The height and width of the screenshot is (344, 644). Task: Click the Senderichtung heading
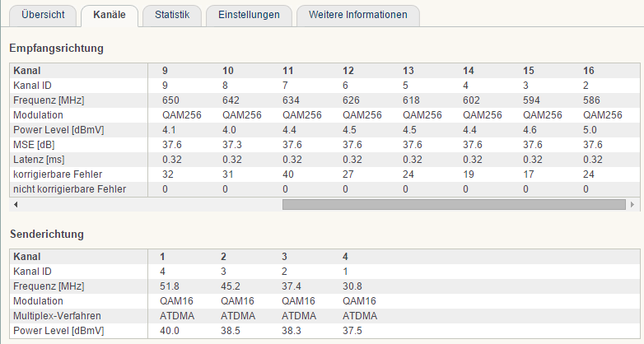(x=47, y=235)
